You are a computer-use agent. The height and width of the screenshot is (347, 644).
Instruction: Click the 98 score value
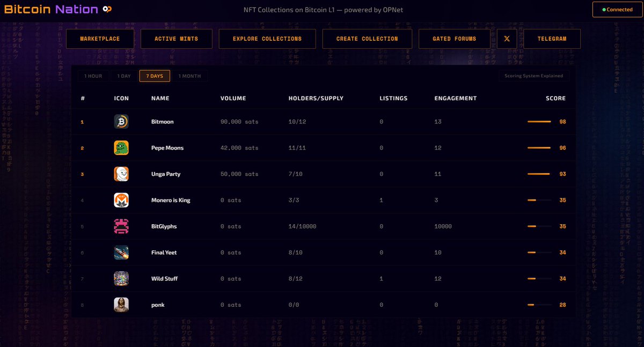tap(562, 122)
